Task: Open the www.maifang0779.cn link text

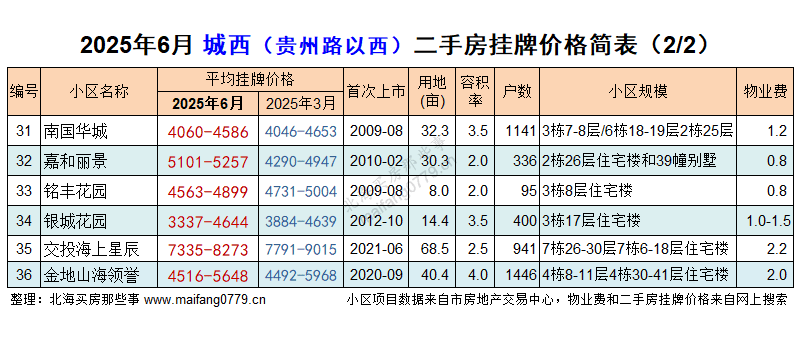Action: (x=205, y=300)
